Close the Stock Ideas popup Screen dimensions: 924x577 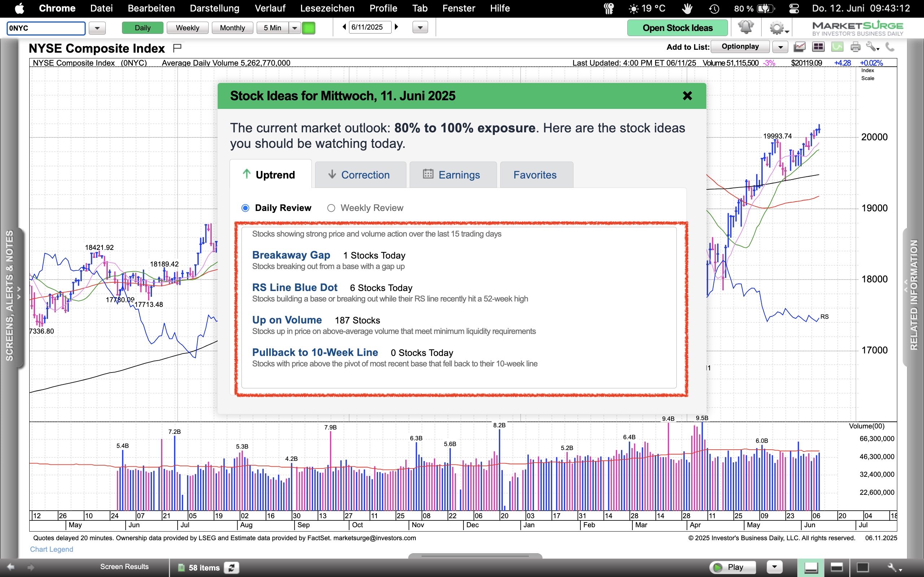[687, 96]
